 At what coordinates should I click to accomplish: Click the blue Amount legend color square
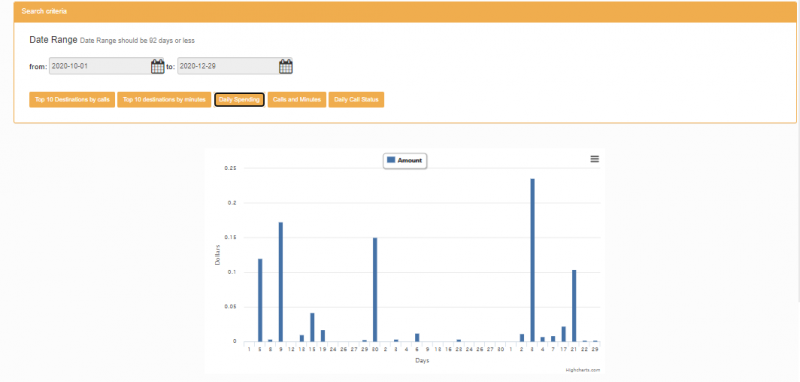tap(391, 160)
